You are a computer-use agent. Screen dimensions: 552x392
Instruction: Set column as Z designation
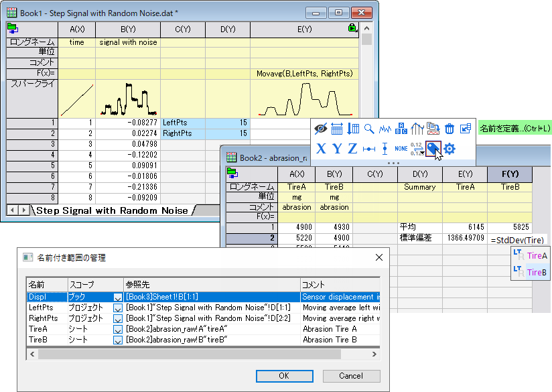coord(353,149)
